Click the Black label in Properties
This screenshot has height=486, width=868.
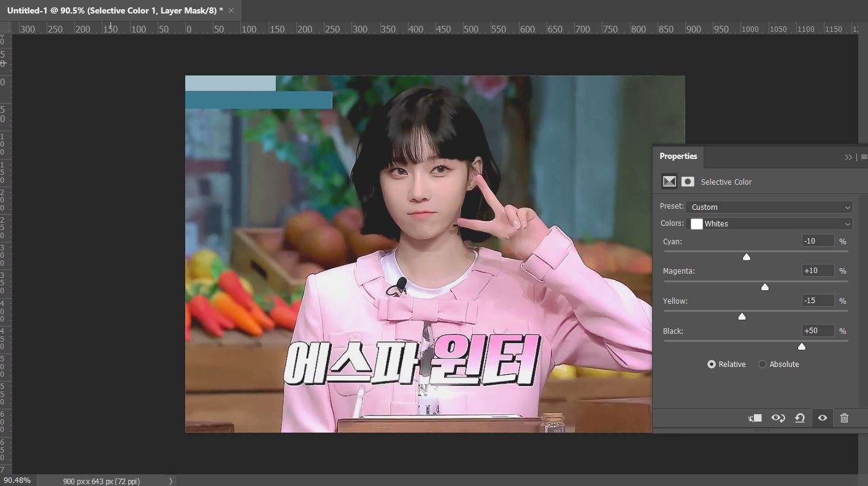[x=672, y=331]
